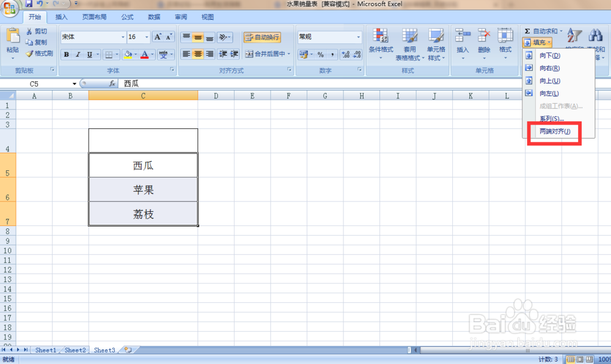
Task: Open the Fill (填充) dropdown button
Action: point(538,42)
